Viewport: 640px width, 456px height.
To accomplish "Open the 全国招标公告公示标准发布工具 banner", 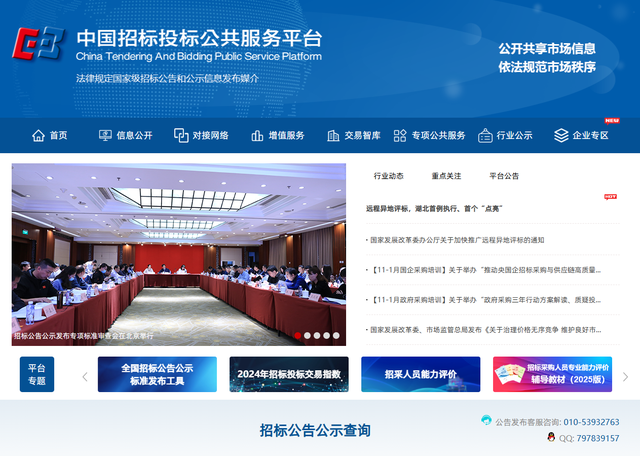I will 157,374.
